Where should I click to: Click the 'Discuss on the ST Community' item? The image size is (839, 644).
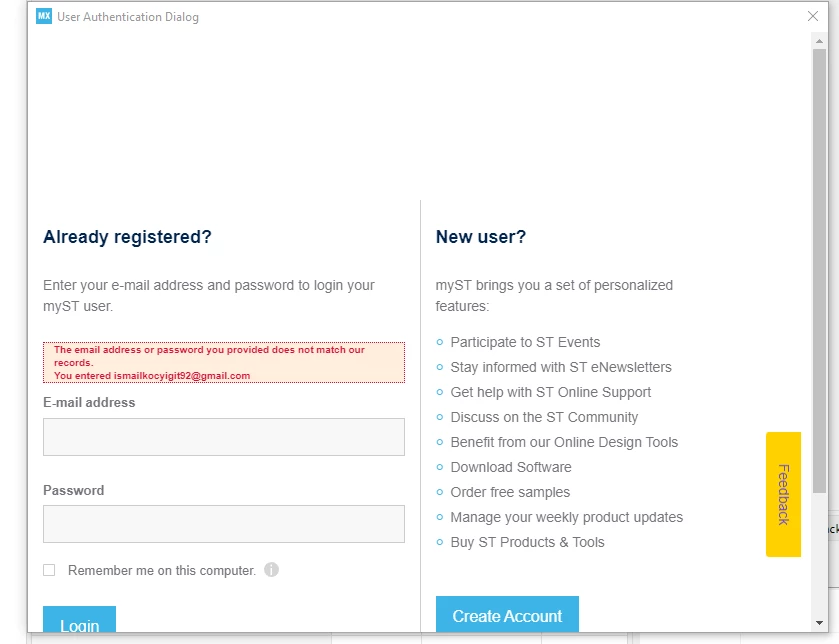coord(544,417)
